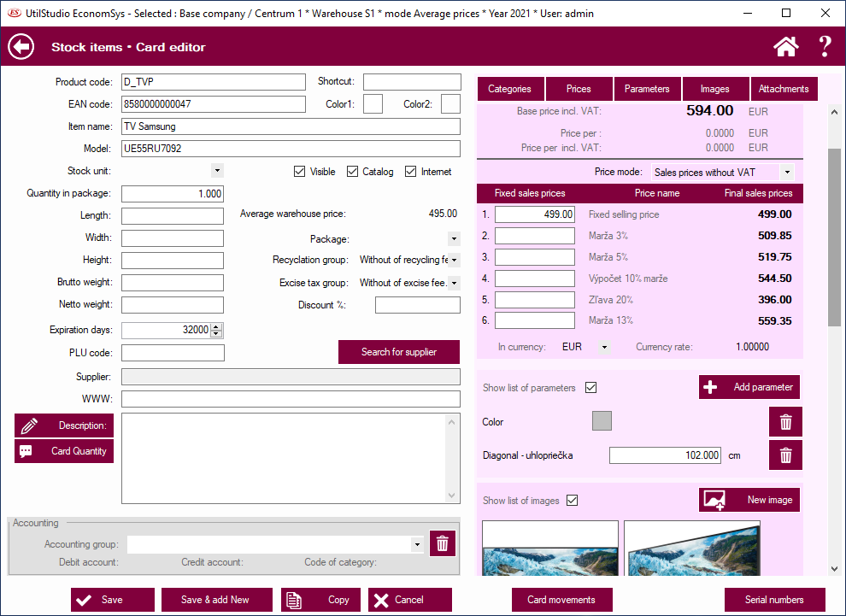Click the Add parameter button
This screenshot has height=616, width=846.
point(749,387)
